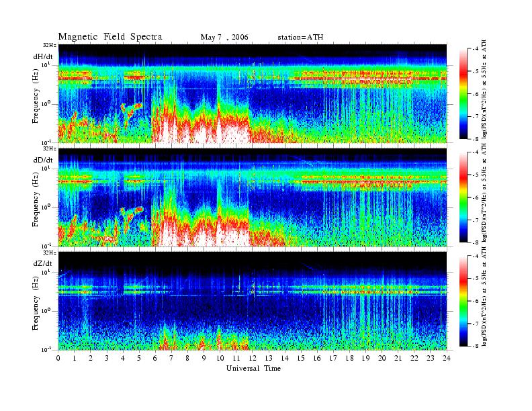Screen dimensions: 532x411
Task: Click the "20" hour tick label
Action: click(382, 358)
